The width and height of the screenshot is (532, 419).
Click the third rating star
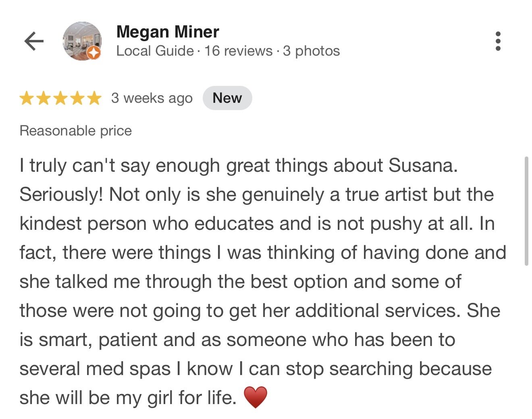tap(60, 98)
